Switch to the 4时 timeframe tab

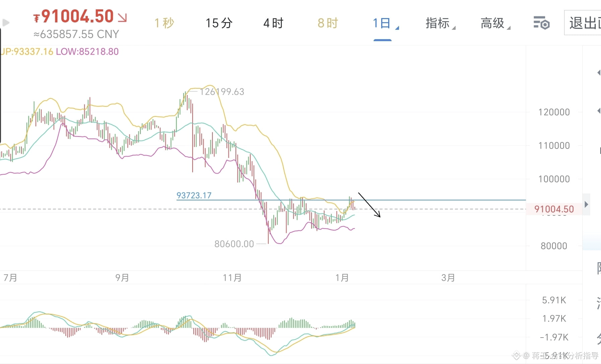[x=273, y=23]
